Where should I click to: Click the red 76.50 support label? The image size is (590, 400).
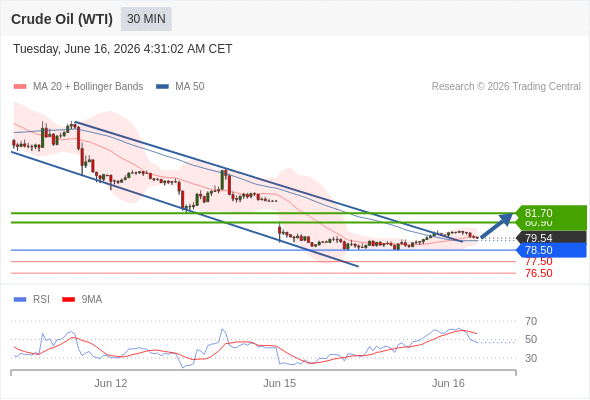tap(539, 273)
